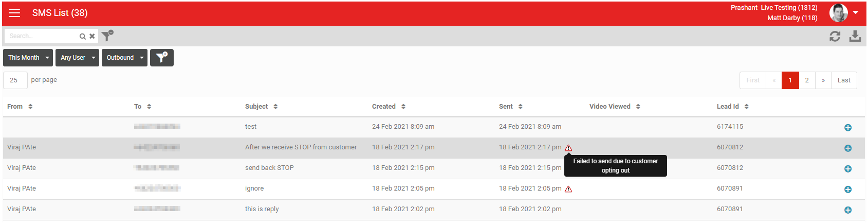The height and width of the screenshot is (223, 868).
Task: Click the per page count field
Action: pyautogui.click(x=15, y=80)
